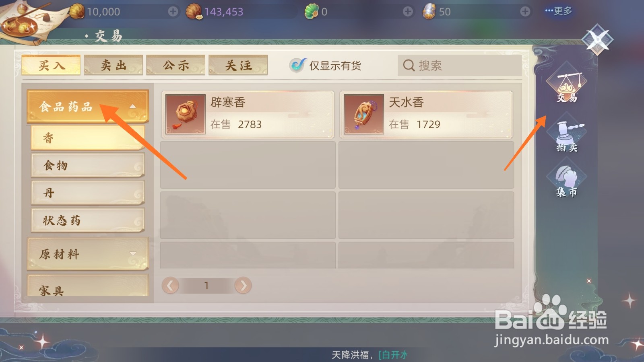This screenshot has width=644, height=362.
Task: Click the 天水香 item icon
Action: click(364, 114)
